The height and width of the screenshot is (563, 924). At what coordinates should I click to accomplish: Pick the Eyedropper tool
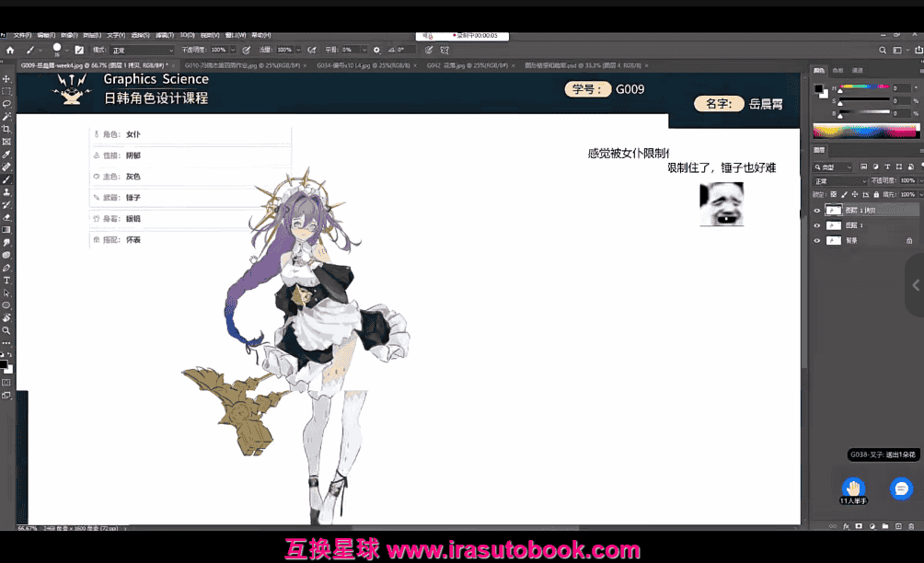tap(6, 155)
